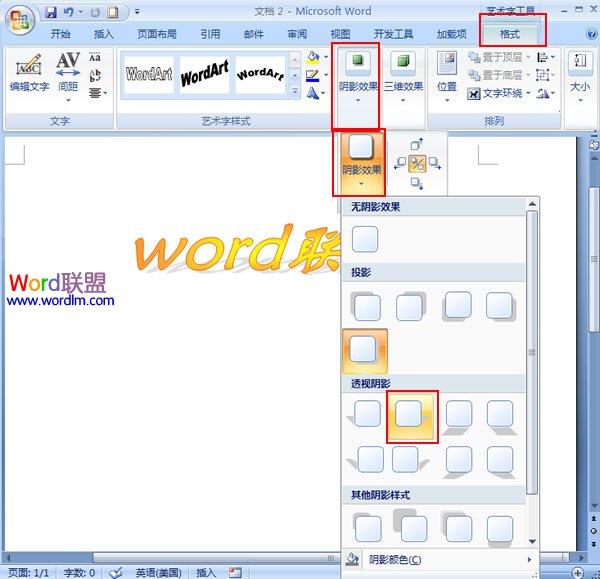Open Word help question mark icon
The height and width of the screenshot is (579, 600).
592,34
